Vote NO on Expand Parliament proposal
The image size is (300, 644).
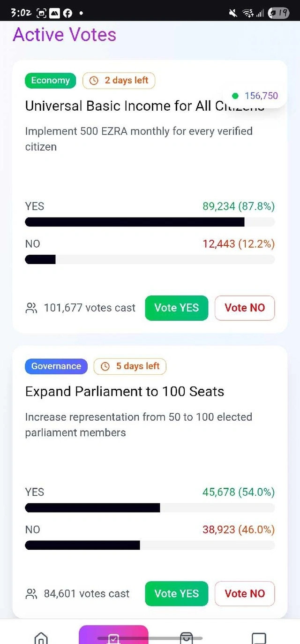(x=244, y=594)
